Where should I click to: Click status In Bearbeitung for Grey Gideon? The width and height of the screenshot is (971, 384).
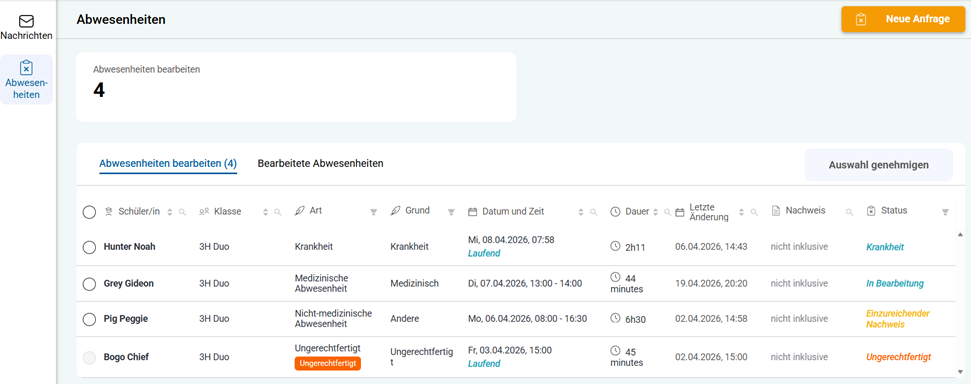[895, 283]
